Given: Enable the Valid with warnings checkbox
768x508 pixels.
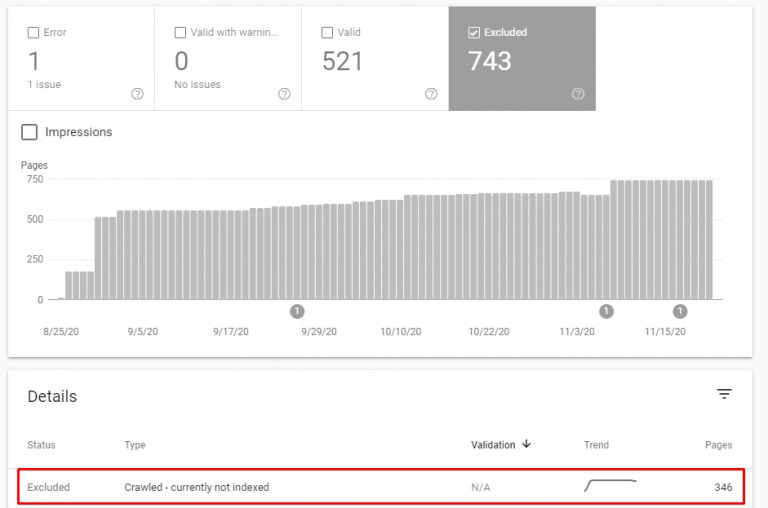Looking at the screenshot, I should coord(180,33).
